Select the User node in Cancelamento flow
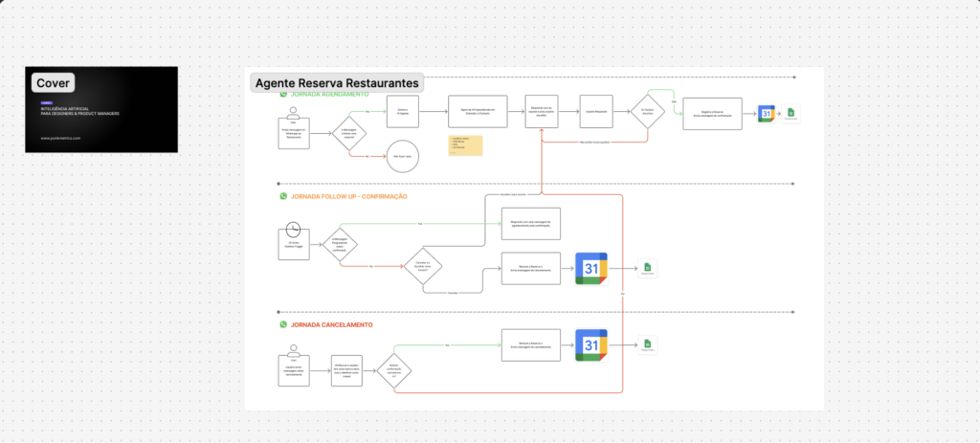The width and height of the screenshot is (980, 443). tap(294, 370)
